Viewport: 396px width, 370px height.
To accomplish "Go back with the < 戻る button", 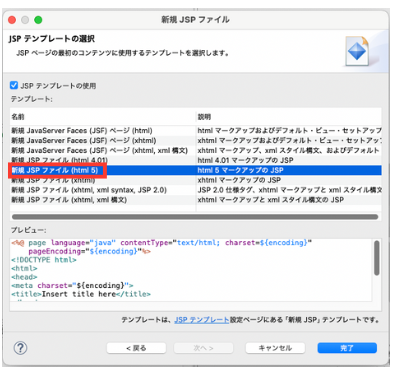I will (x=136, y=348).
